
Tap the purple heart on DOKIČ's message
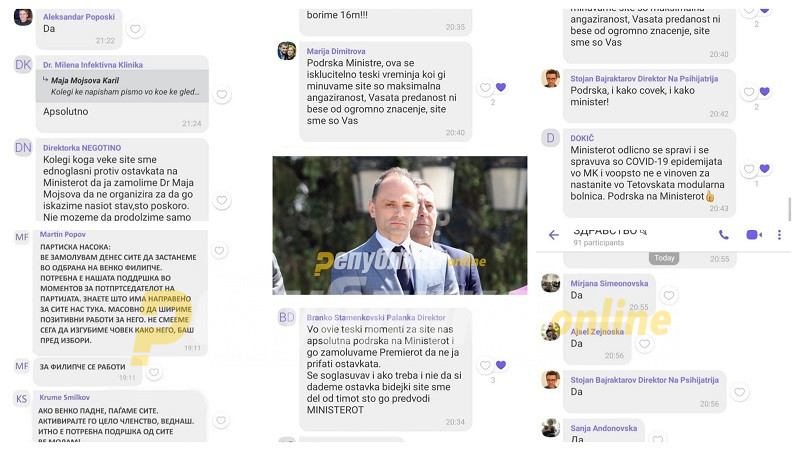pos(764,168)
